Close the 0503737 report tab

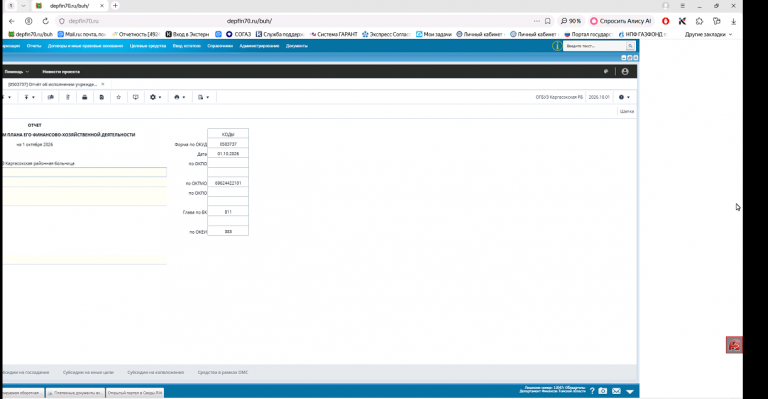pyautogui.click(x=103, y=84)
